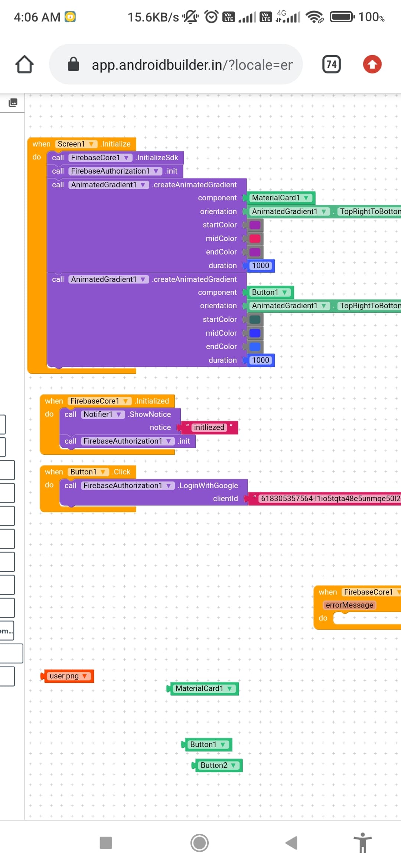
Task: Open AnimatedGradient1 dropdown in second createAnimatedGradient call
Action: (x=108, y=279)
